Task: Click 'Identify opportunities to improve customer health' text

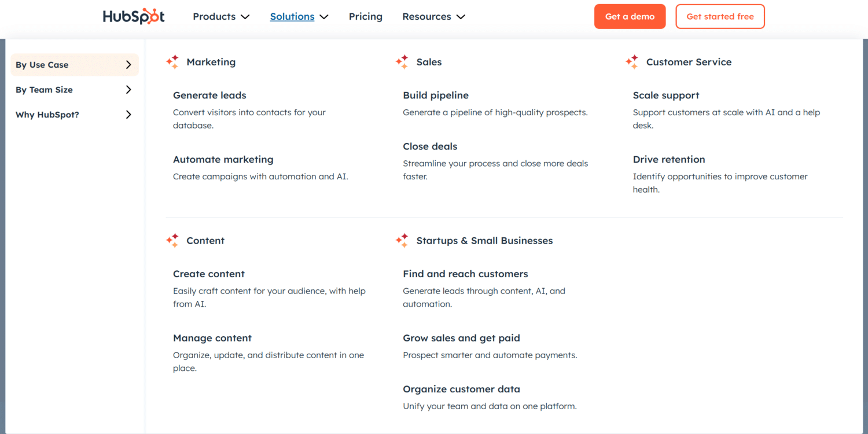Action: [720, 183]
